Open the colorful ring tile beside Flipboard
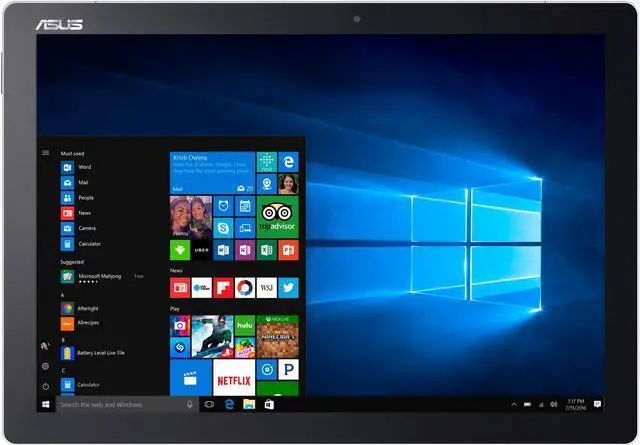The height and width of the screenshot is (445, 640). pyautogui.click(x=245, y=288)
